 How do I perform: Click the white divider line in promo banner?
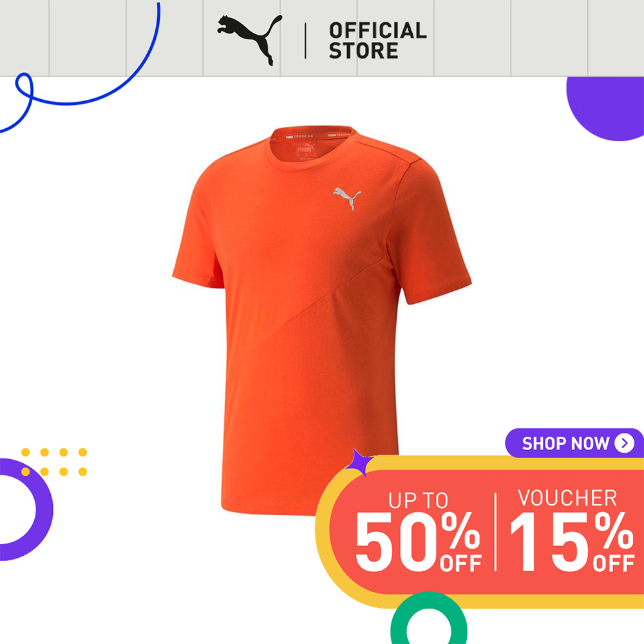click(x=495, y=532)
